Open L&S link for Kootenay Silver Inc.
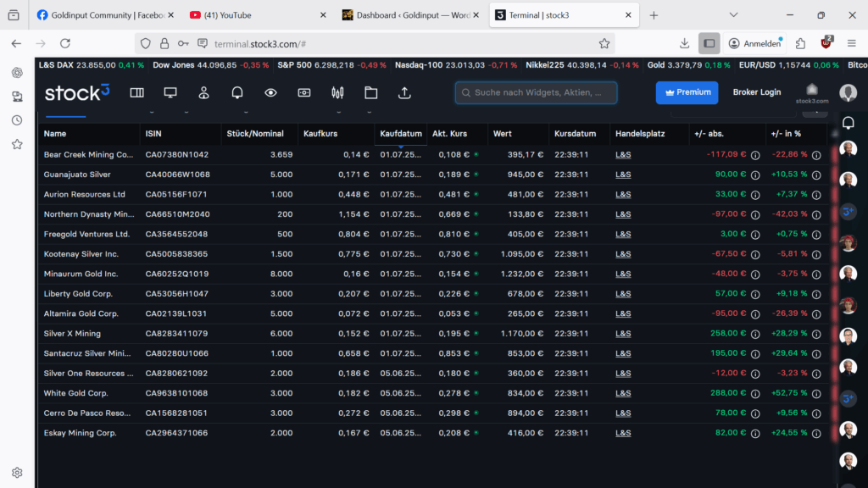Image resolution: width=868 pixels, height=488 pixels. click(x=623, y=254)
